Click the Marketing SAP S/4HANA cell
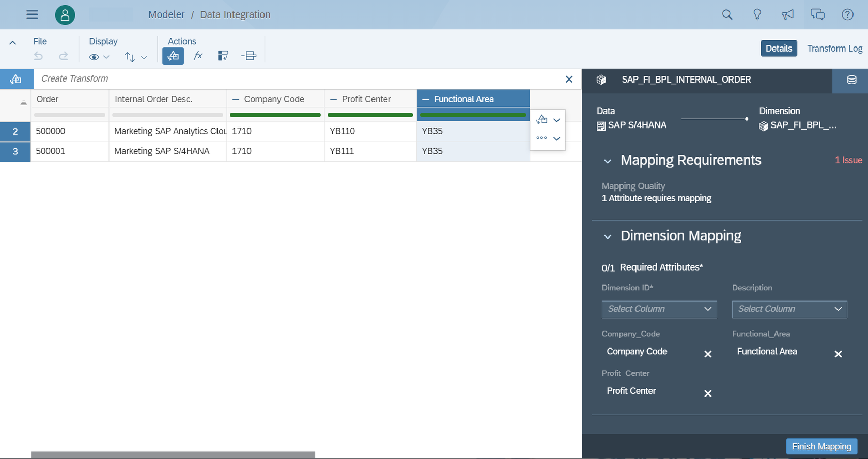 point(168,151)
